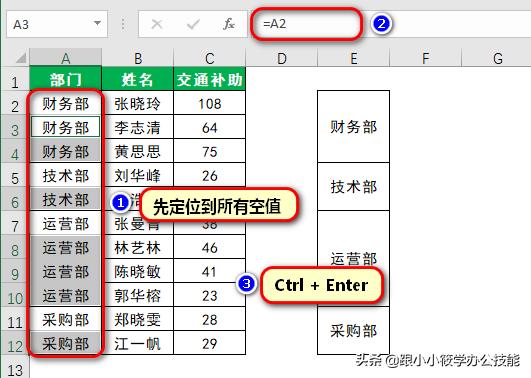Click the name 黄思思
Image resolution: width=531 pixels, height=378 pixels.
(137, 151)
